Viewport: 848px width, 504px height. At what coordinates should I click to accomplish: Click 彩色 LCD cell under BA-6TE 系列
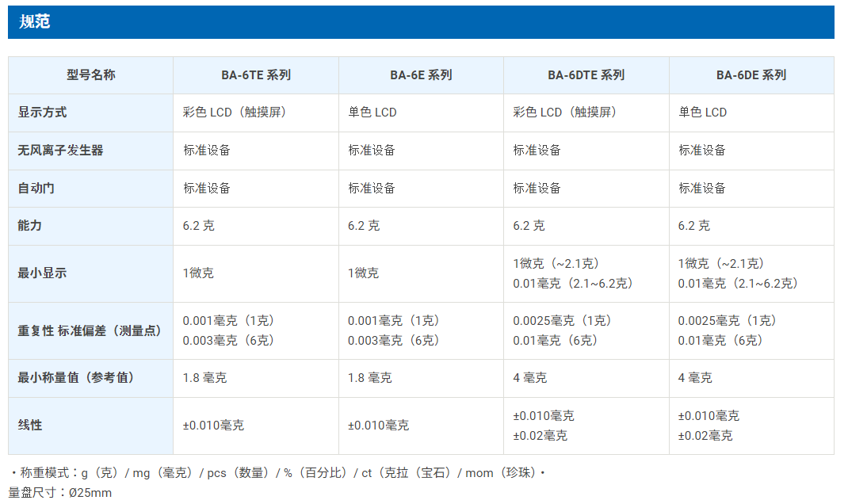point(235,113)
